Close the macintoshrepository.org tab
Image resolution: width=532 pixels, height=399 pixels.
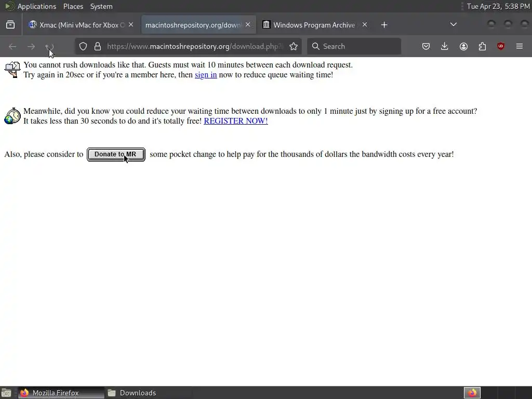point(248,25)
